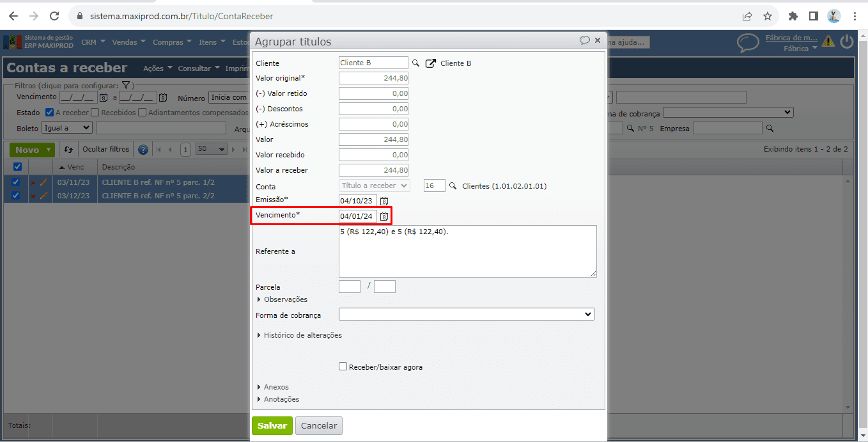This screenshot has height=442, width=868.
Task: Open Forma de cobrança dropdown in dialog
Action: 467,314
